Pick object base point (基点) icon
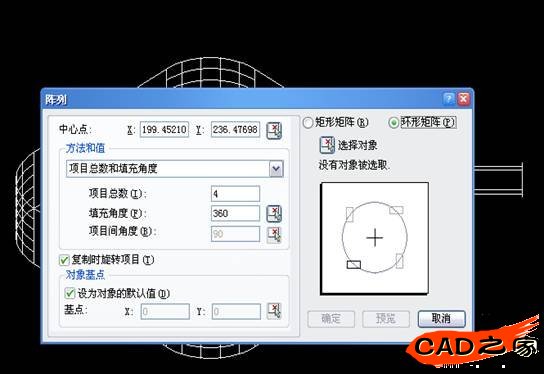 click(x=274, y=311)
